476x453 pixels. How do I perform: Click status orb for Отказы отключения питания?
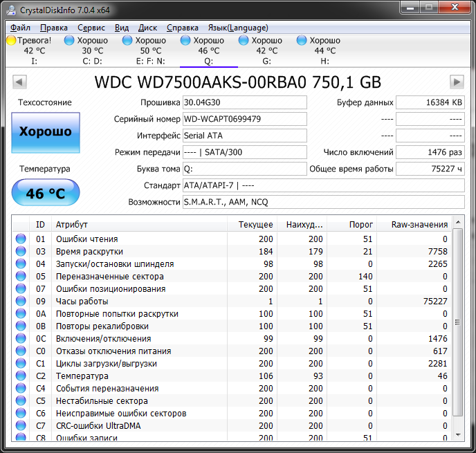(x=21, y=351)
